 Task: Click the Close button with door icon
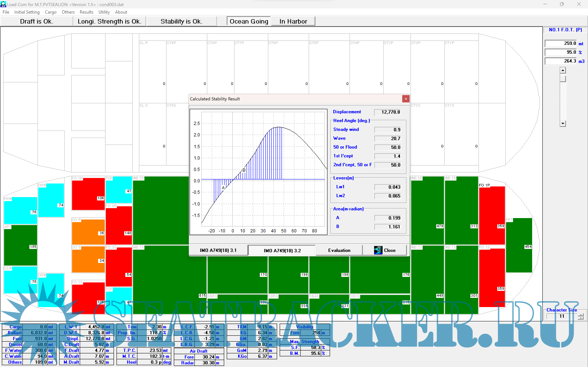coord(384,250)
